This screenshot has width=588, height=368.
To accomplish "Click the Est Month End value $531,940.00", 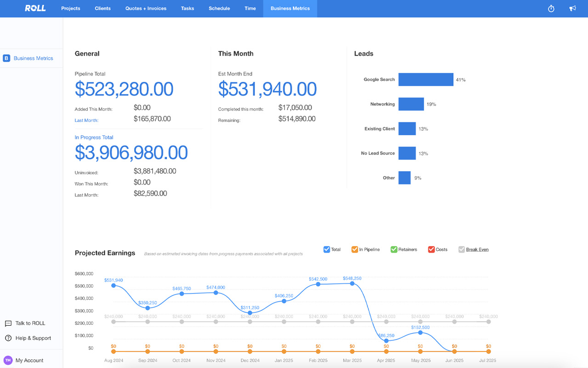I will pos(267,89).
